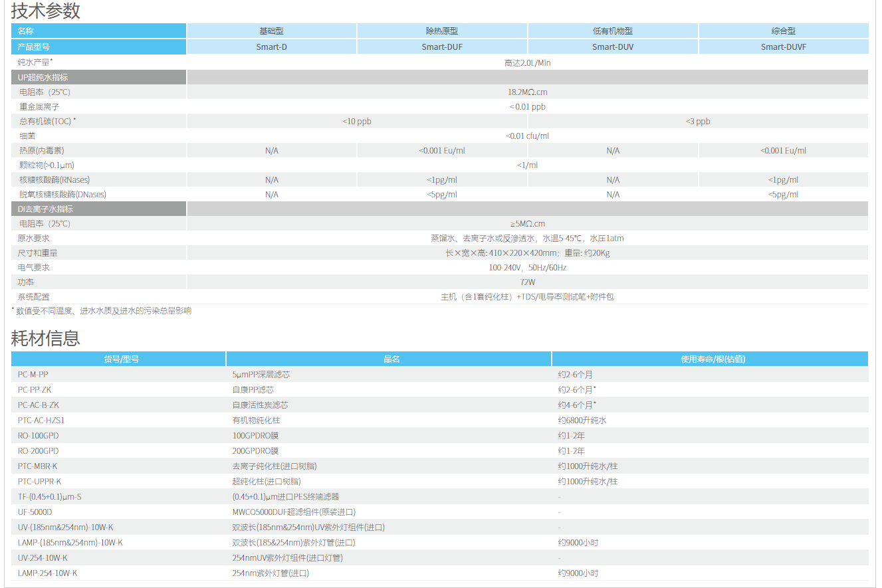Click the 100GPDRO膜 product name

(255, 436)
